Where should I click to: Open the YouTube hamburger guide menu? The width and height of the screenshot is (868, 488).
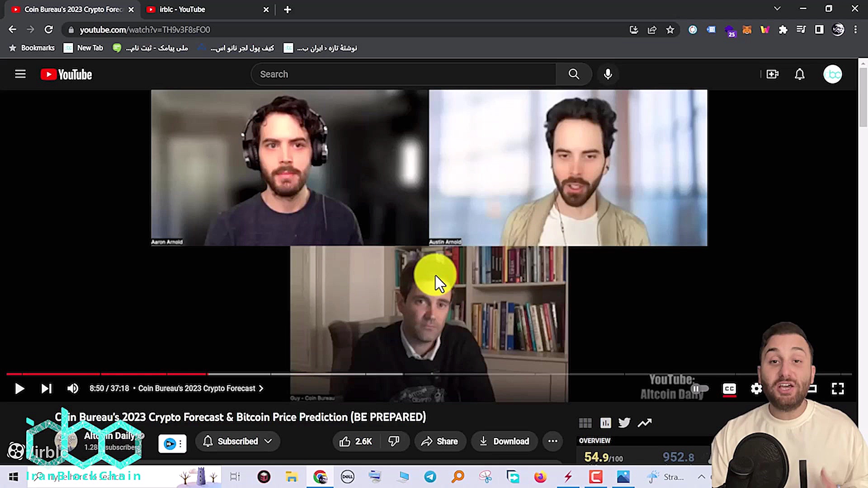click(20, 74)
